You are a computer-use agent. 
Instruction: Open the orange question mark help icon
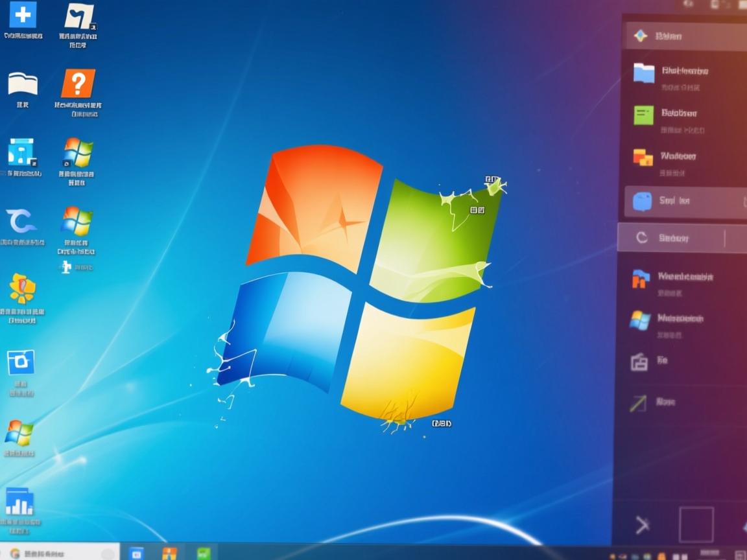pyautogui.click(x=78, y=84)
